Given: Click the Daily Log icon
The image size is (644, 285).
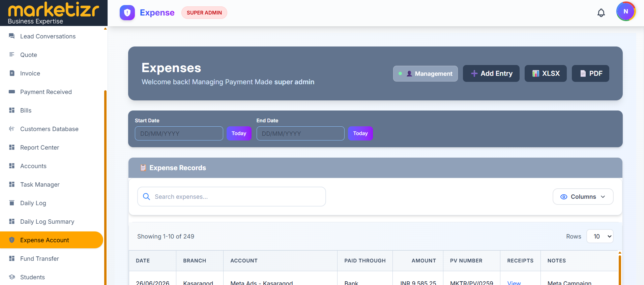Looking at the screenshot, I should 12,203.
